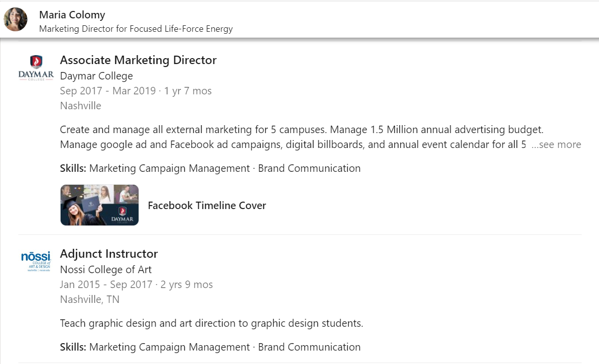Click the Skills line under Adjunct Instructor
Viewport: 599px width, 364px height.
210,347
